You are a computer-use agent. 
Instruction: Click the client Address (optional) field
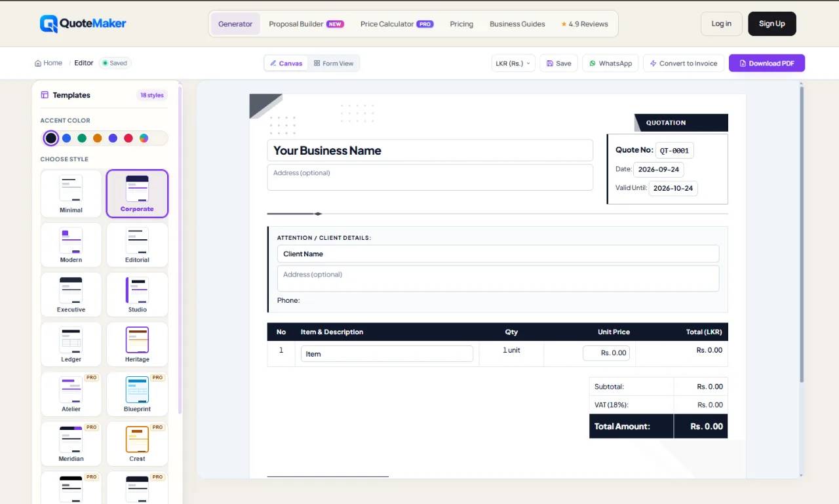pyautogui.click(x=498, y=278)
